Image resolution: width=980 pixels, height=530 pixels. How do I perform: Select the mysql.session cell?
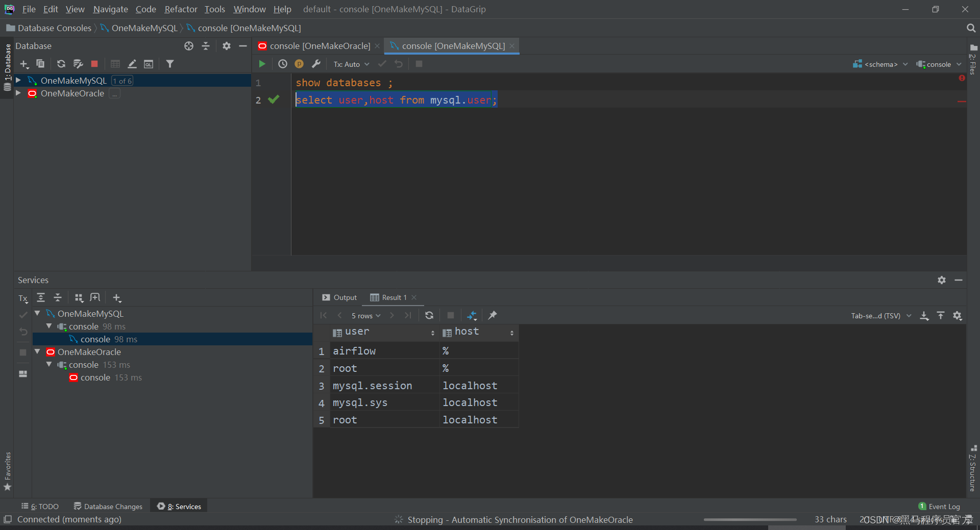384,386
